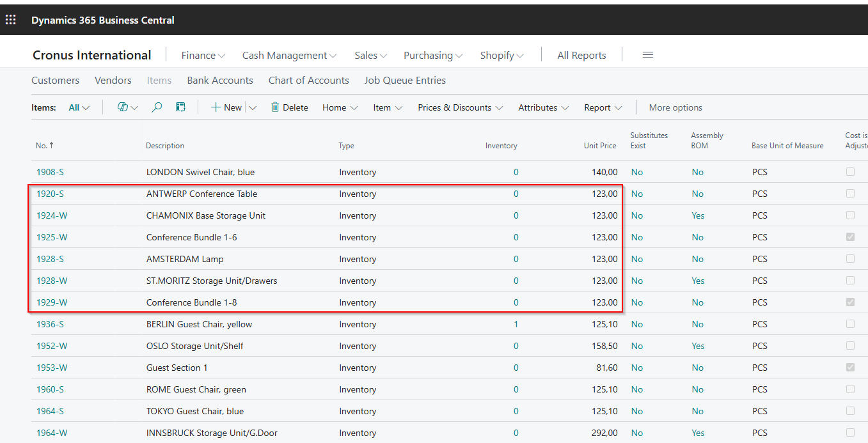Select AMSTERDAM Lamp description cell

(185, 259)
